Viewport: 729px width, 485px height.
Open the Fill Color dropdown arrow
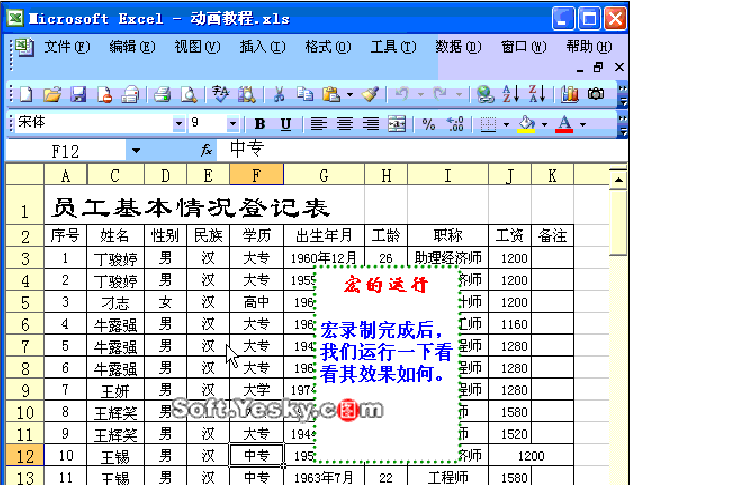click(544, 125)
